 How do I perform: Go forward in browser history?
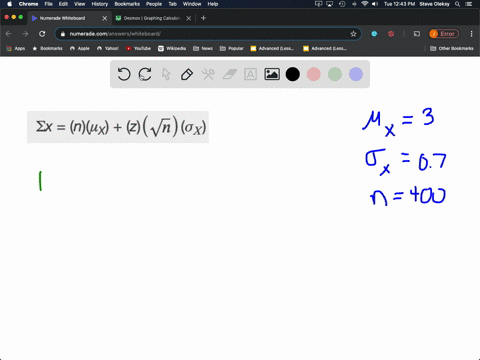click(25, 34)
